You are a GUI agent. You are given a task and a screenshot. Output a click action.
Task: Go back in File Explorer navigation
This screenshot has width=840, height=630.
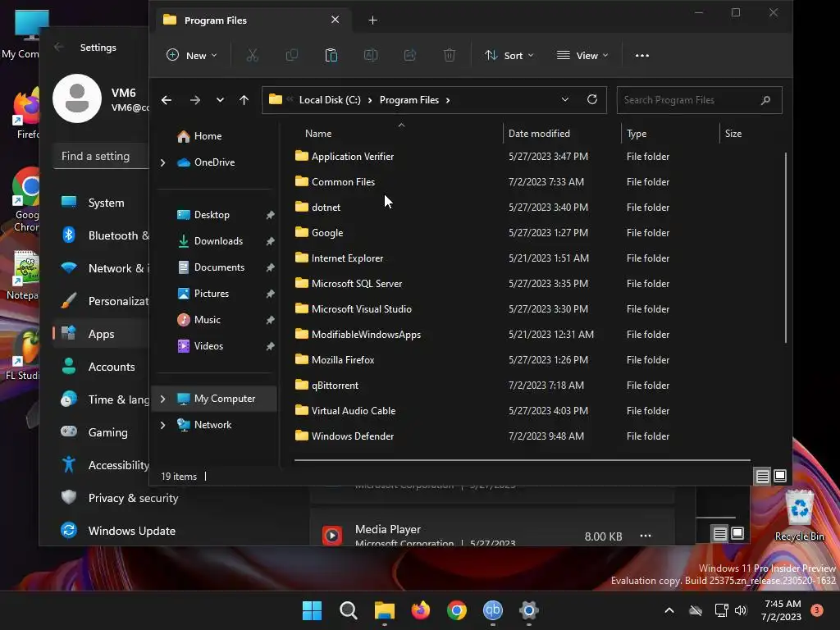(x=167, y=100)
